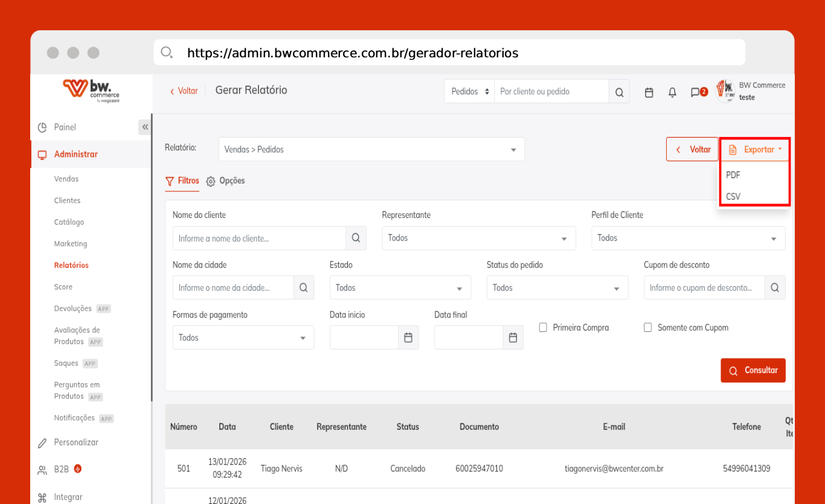The width and height of the screenshot is (825, 504).
Task: Click the search magnifier icon in top bar
Action: click(x=619, y=92)
